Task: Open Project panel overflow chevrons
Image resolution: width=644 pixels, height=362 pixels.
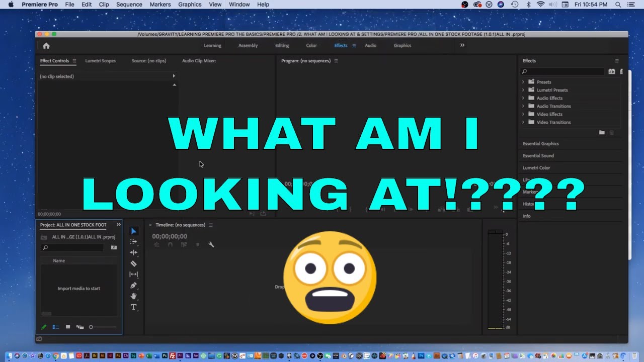Action: coord(119,225)
